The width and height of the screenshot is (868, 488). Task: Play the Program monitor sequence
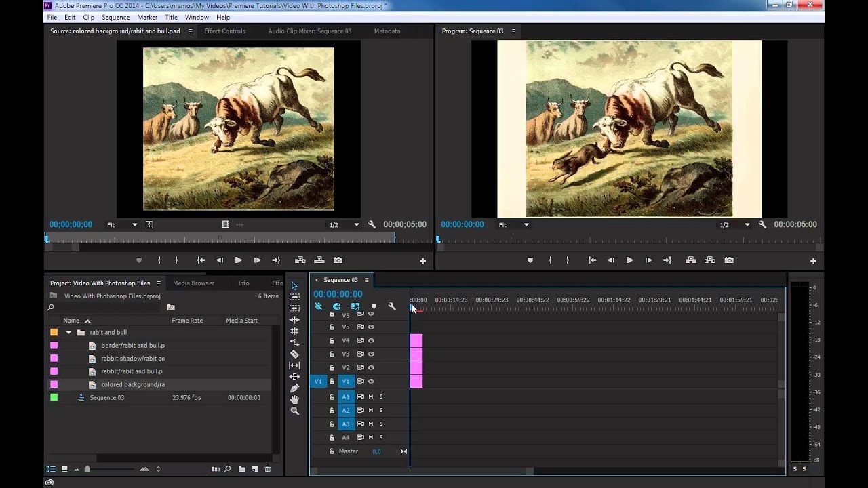coord(629,260)
